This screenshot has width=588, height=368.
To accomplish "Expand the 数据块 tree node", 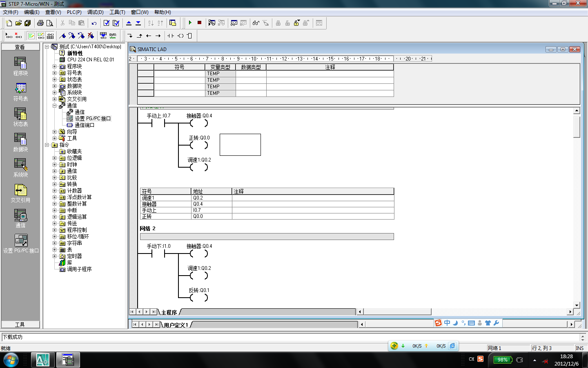I will (x=55, y=86).
